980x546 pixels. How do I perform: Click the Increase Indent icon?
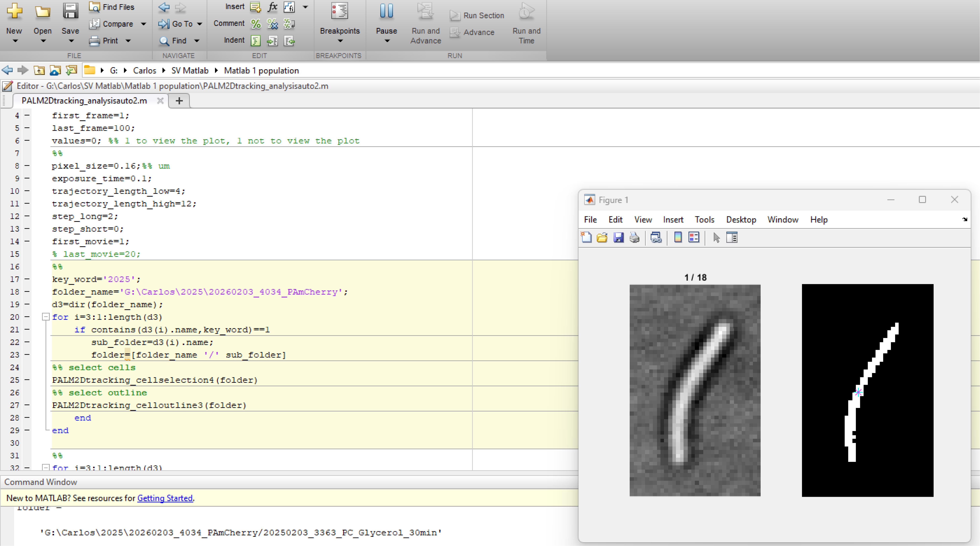pyautogui.click(x=272, y=41)
